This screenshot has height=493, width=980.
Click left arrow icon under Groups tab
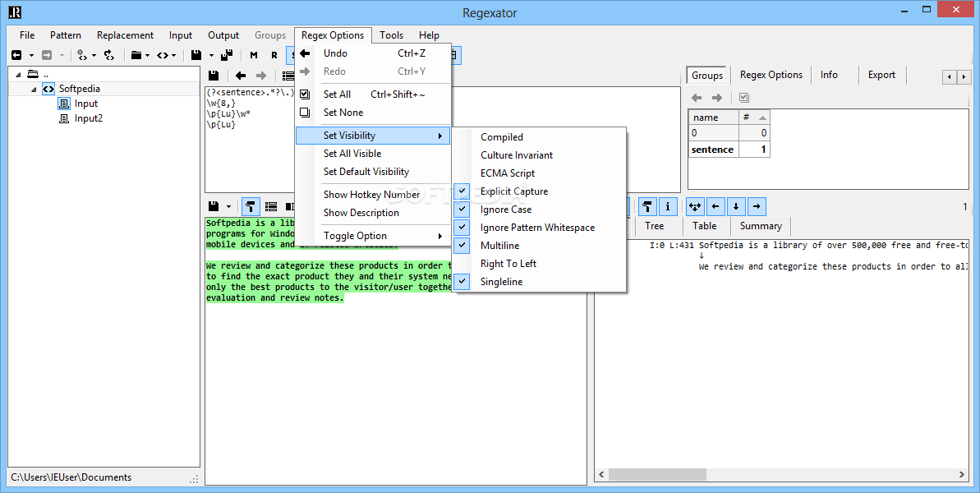[x=697, y=98]
